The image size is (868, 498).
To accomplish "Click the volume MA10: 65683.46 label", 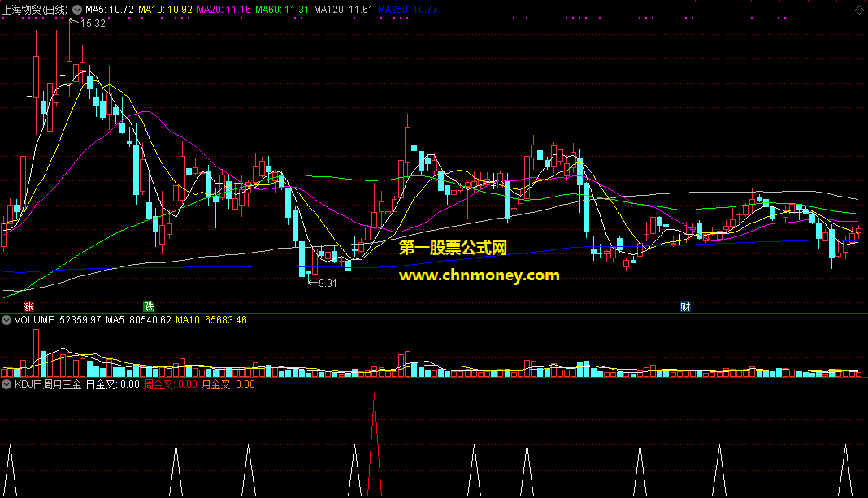I will tap(211, 320).
